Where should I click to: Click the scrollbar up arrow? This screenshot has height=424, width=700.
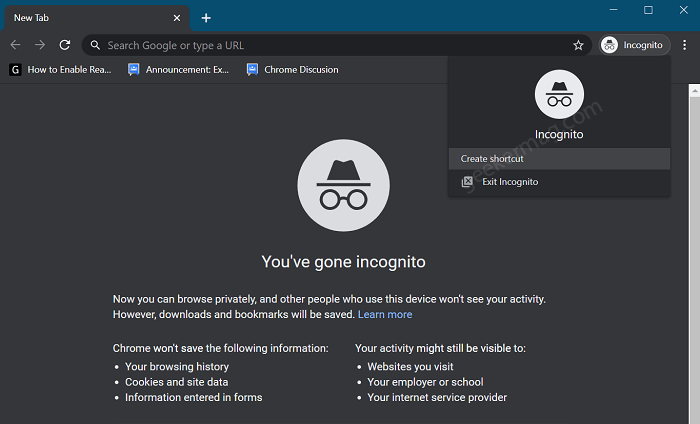pos(694,91)
